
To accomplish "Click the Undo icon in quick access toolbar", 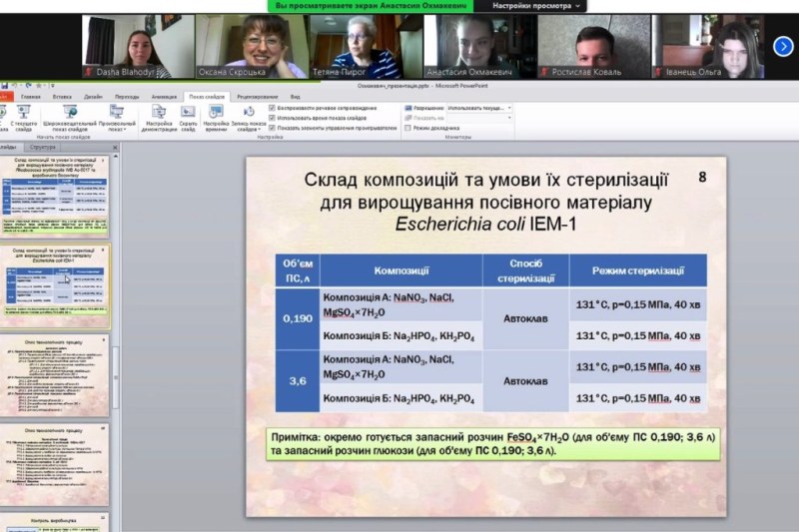I will pyautogui.click(x=15, y=86).
